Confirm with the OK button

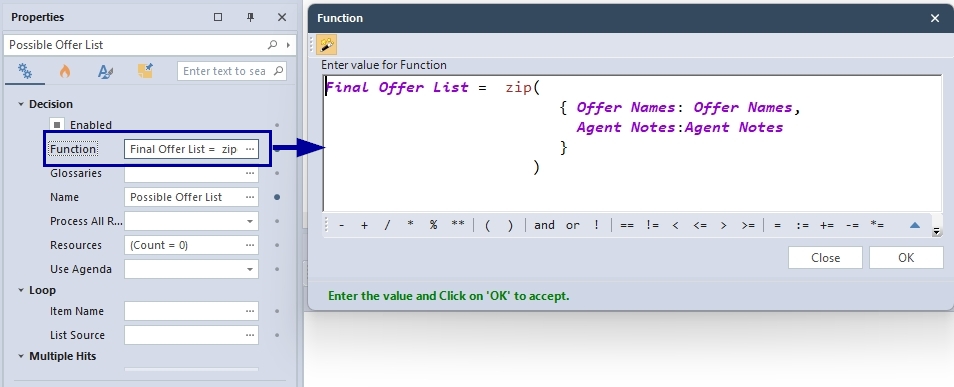pyautogui.click(x=906, y=258)
